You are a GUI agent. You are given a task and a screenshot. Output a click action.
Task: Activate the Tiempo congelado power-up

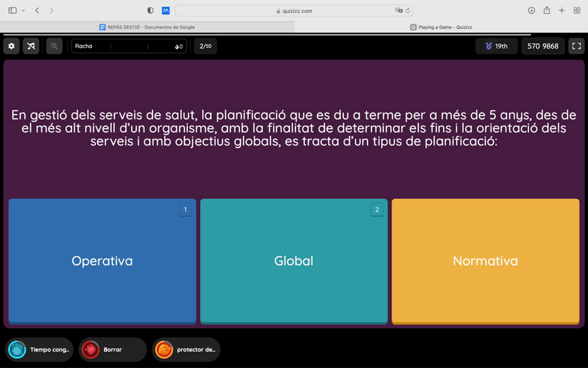point(40,350)
